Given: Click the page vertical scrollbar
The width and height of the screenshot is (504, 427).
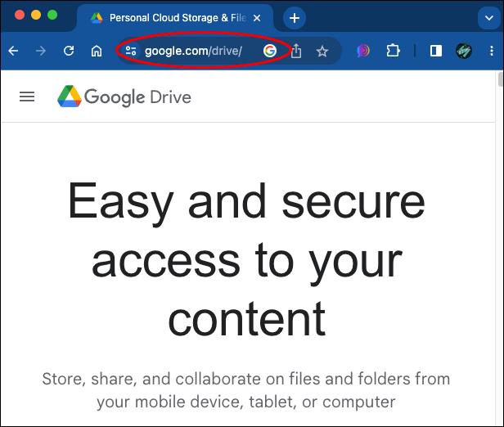Looking at the screenshot, I should point(500,79).
